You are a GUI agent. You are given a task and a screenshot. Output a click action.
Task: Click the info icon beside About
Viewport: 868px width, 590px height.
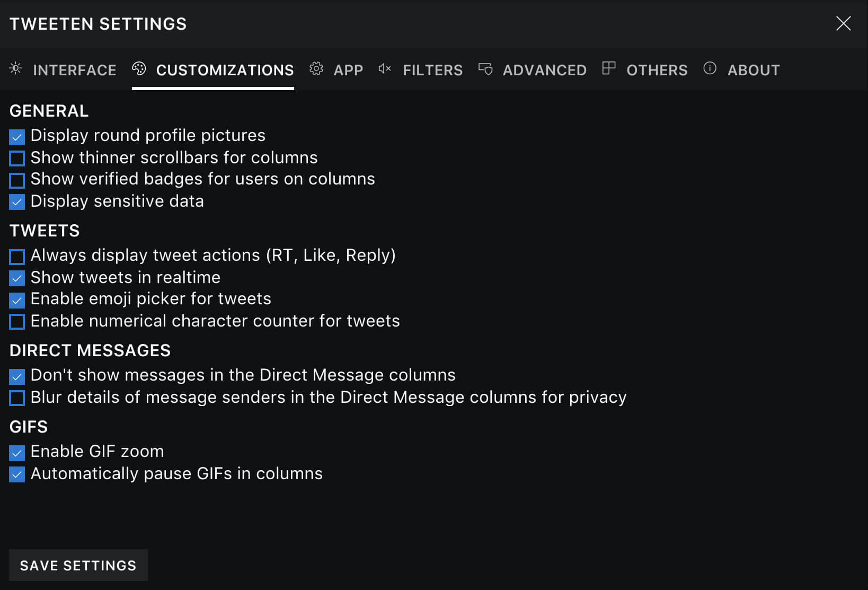point(710,68)
